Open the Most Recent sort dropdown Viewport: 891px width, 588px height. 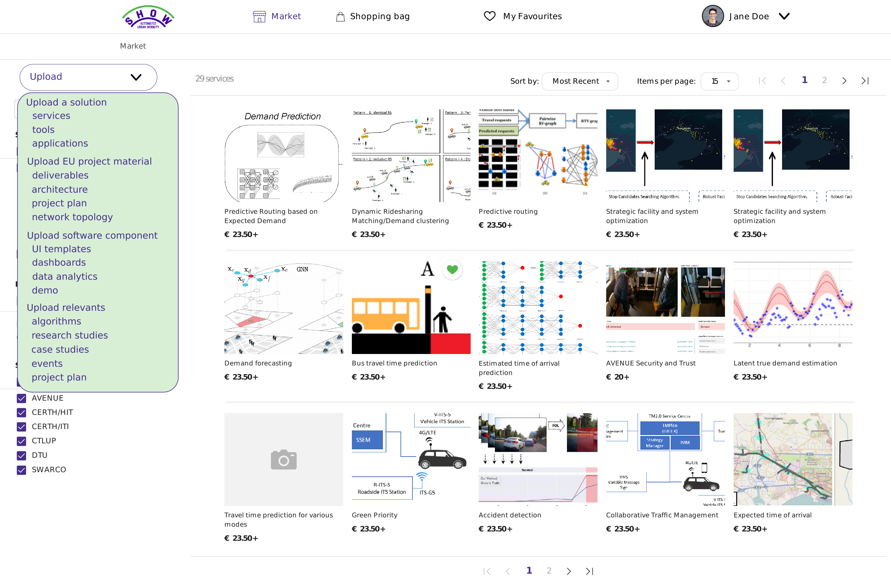579,81
